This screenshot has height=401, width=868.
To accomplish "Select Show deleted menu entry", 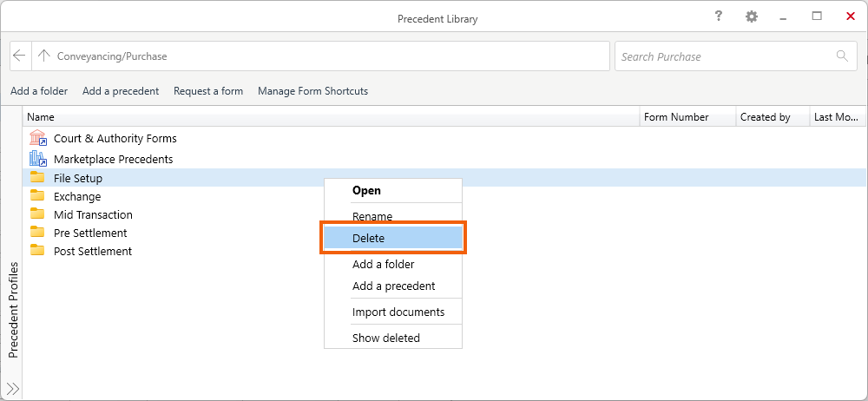I will [385, 338].
